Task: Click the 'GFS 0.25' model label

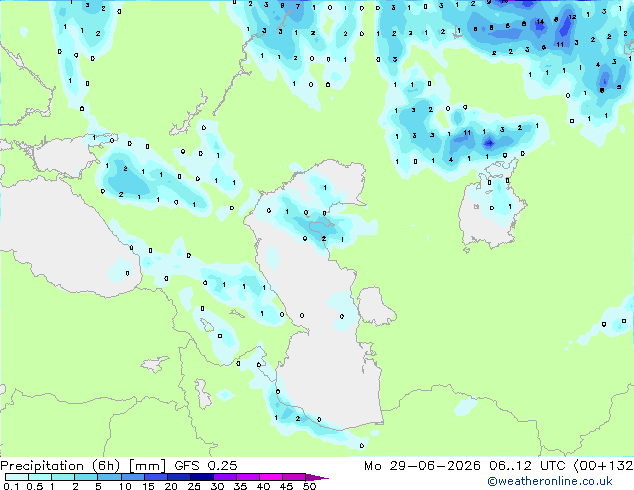Action: tap(206, 466)
